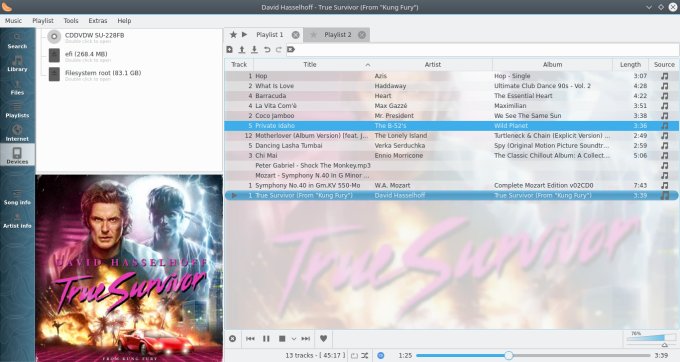Open the Files sidebar tab

(x=17, y=87)
